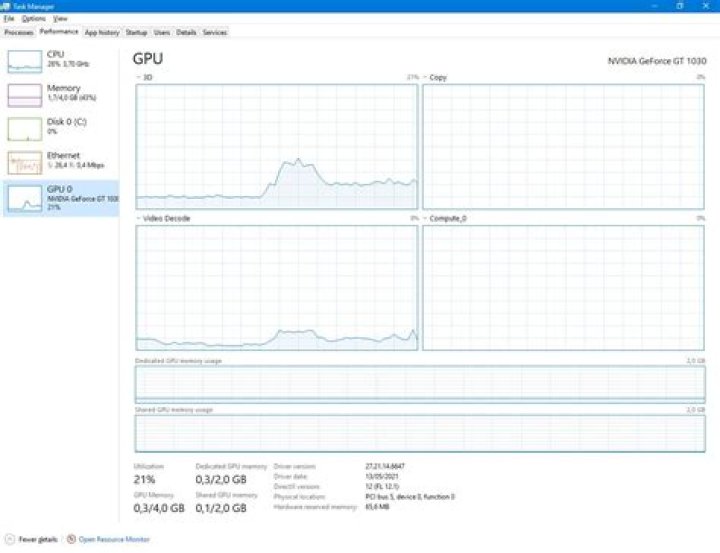Viewport: 720px width, 553px height.
Task: Open the Startup tab
Action: tap(136, 33)
